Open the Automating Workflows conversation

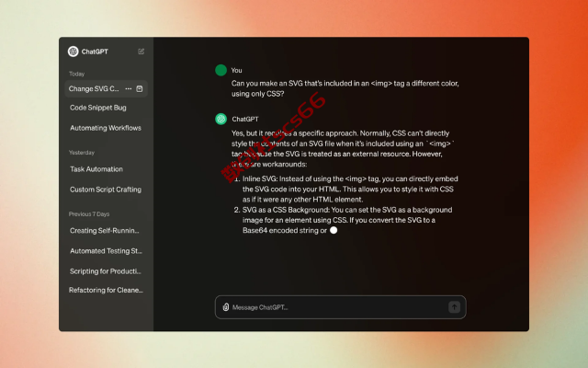[106, 128]
